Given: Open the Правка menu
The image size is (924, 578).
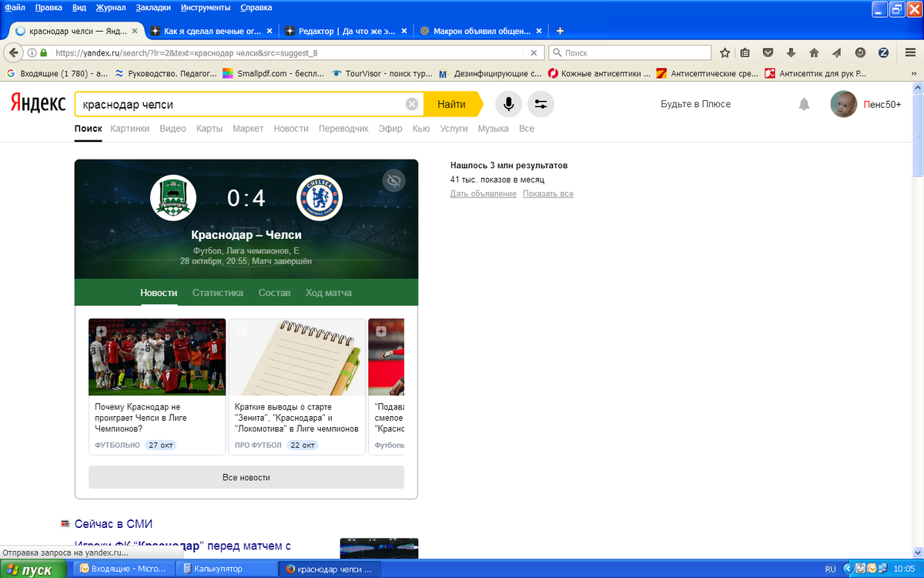Looking at the screenshot, I should click(49, 8).
